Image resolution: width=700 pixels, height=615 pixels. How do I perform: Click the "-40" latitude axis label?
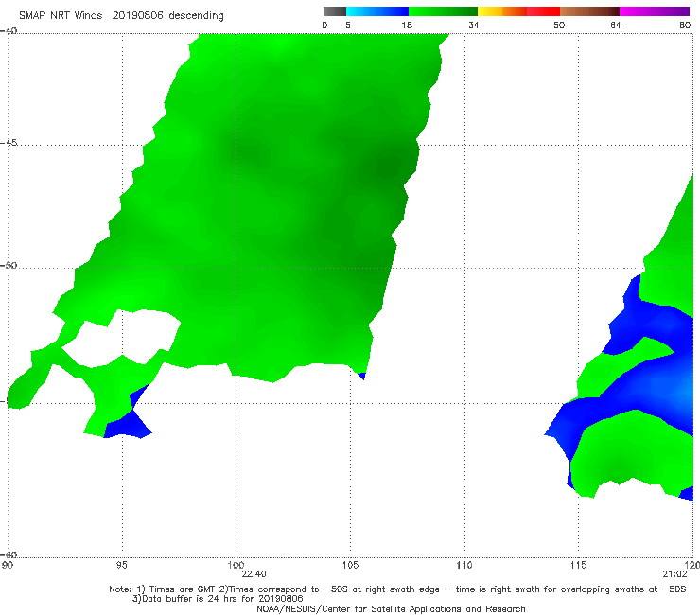click(9, 31)
